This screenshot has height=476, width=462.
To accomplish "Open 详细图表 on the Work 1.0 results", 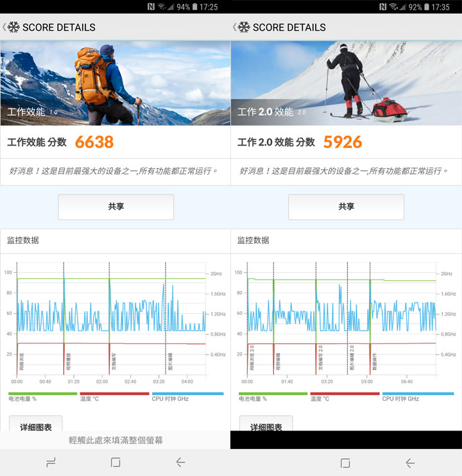I will pyautogui.click(x=35, y=426).
